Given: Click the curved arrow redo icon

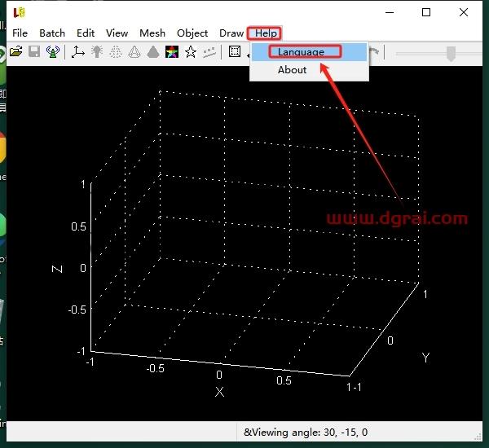Looking at the screenshot, I should tap(374, 52).
